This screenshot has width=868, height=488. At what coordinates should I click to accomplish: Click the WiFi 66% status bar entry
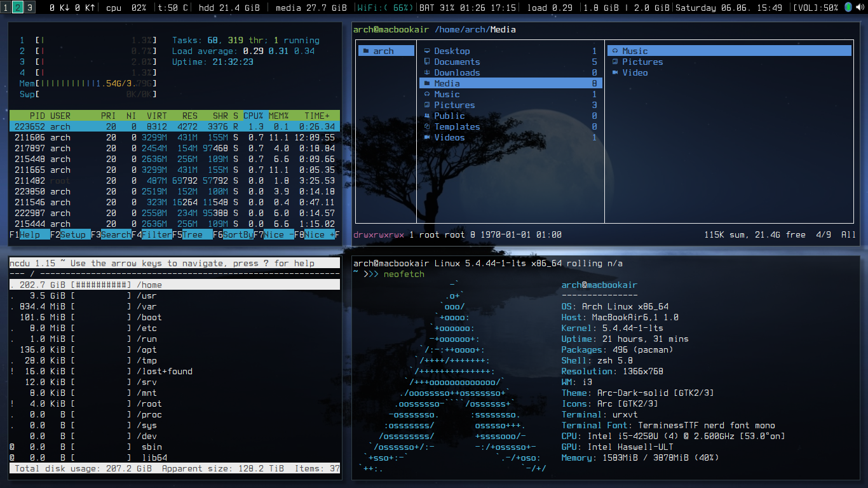(x=385, y=8)
